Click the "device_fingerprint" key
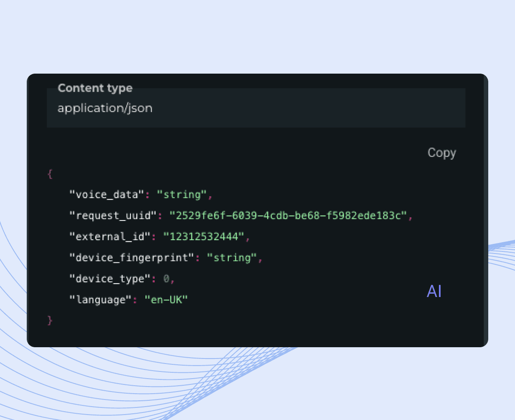The height and width of the screenshot is (420, 515). coord(132,258)
